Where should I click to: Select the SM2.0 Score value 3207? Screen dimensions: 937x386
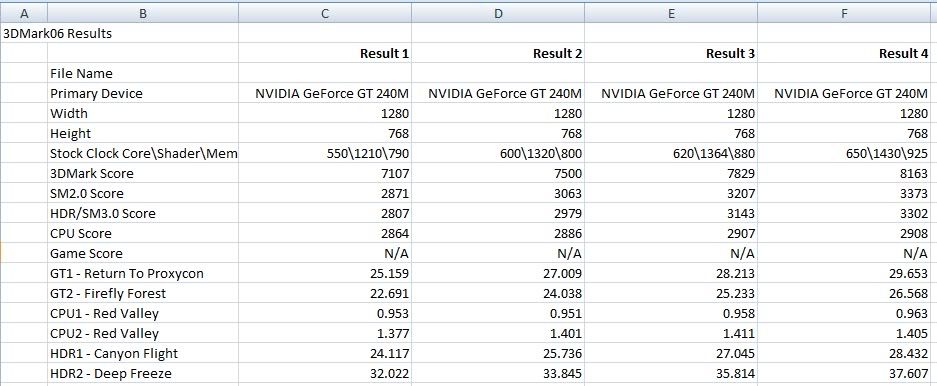pyautogui.click(x=671, y=194)
